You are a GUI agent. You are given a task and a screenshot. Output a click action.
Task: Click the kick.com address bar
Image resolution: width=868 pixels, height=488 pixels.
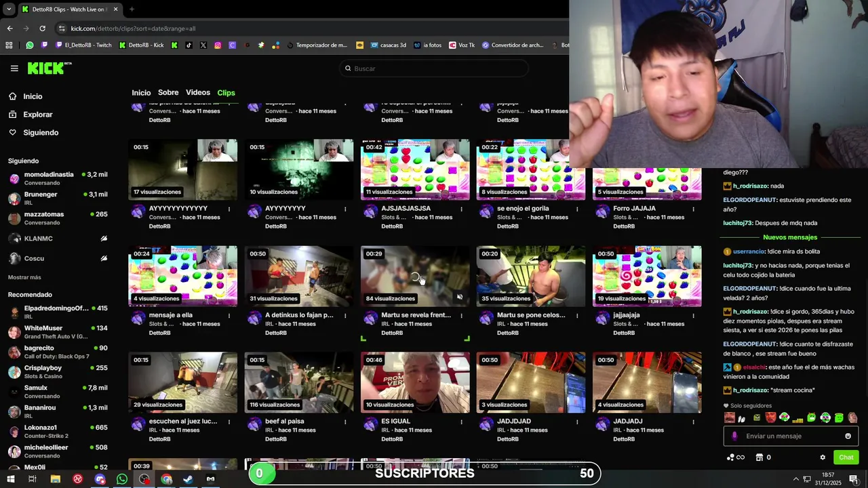tap(312, 28)
